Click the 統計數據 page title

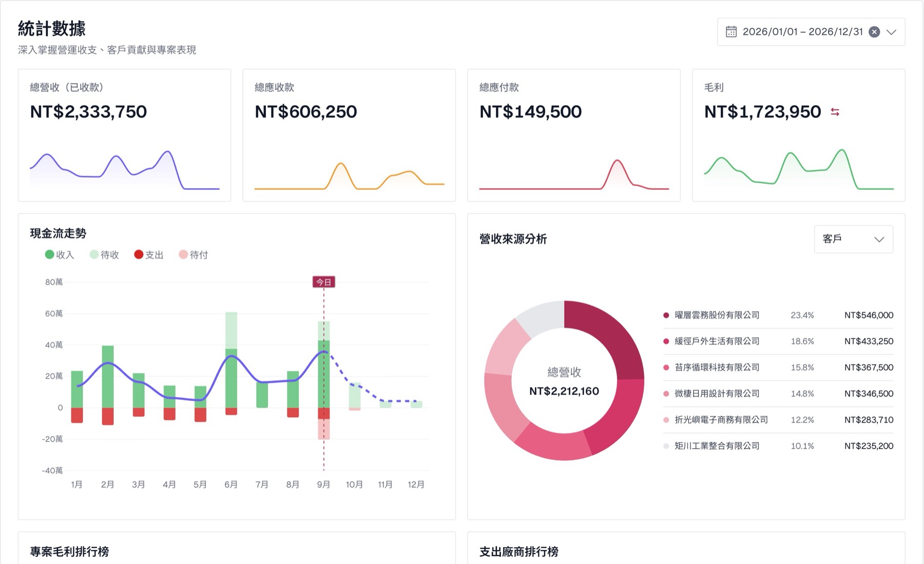52,29
